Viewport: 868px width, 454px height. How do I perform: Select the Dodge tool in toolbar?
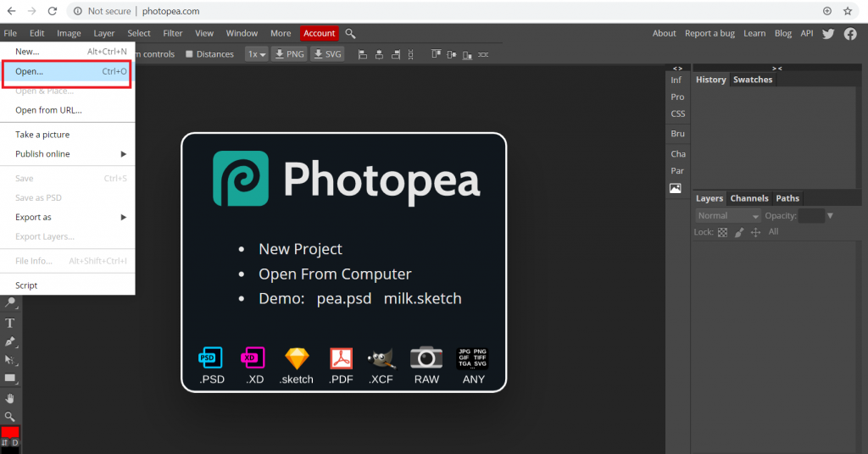(10, 302)
